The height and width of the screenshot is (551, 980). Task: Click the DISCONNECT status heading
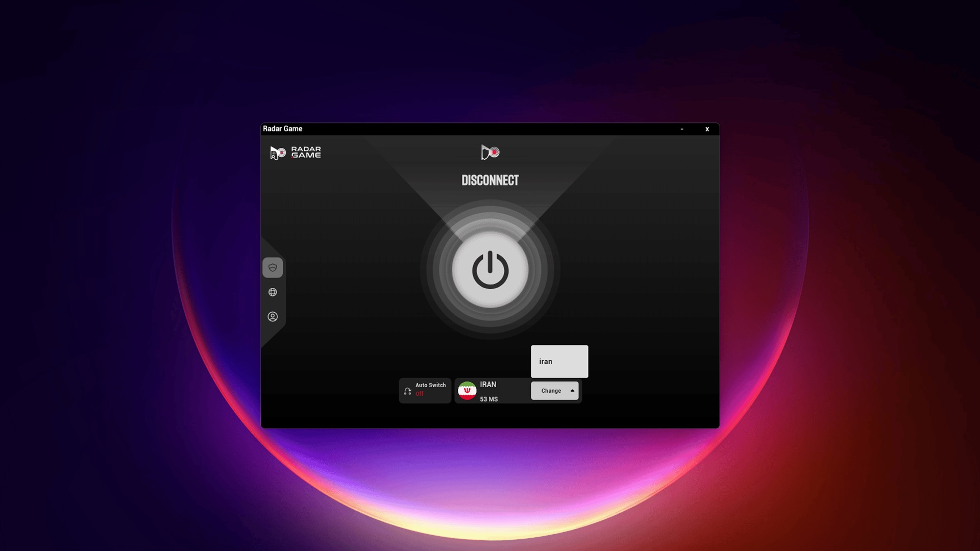coord(490,181)
